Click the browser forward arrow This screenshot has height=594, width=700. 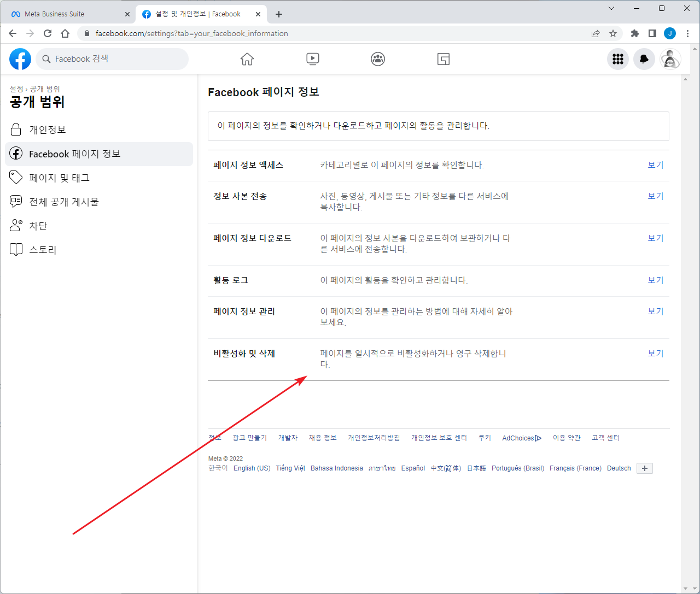point(30,33)
